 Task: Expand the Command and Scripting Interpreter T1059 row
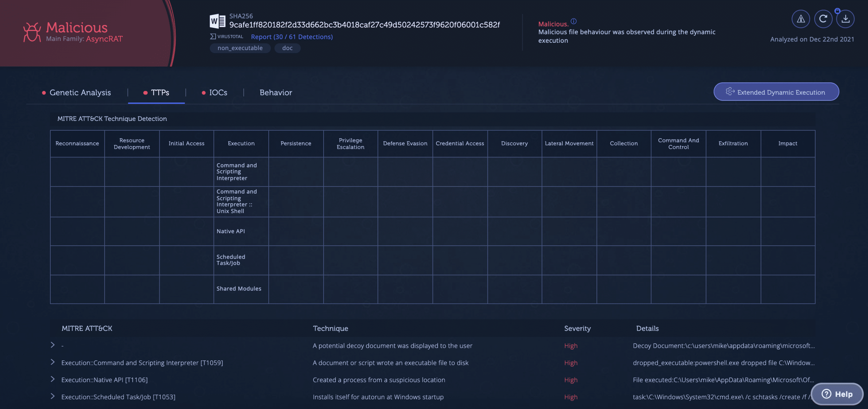tap(53, 362)
